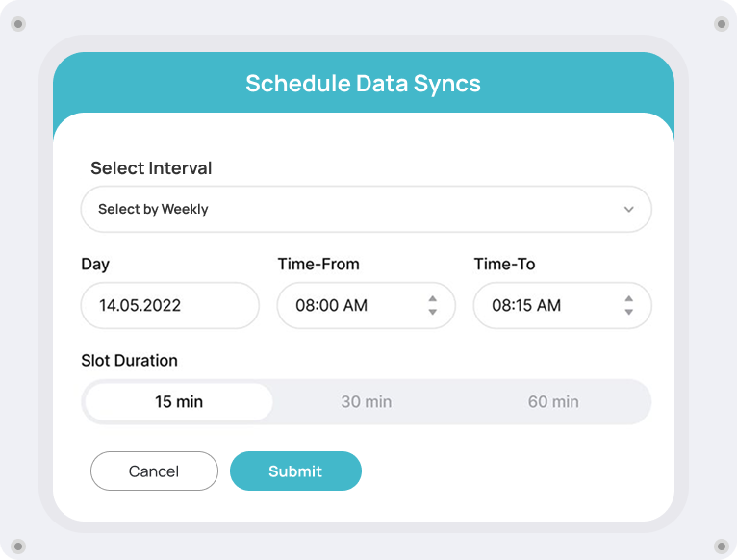This screenshot has height=560, width=737.
Task: Click the 08:15 AM Time-To field
Action: (543, 306)
